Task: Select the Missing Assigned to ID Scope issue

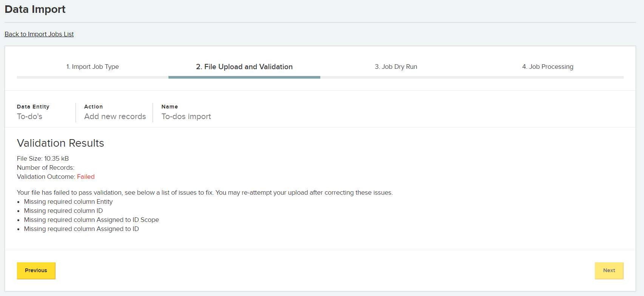Action: pos(91,220)
